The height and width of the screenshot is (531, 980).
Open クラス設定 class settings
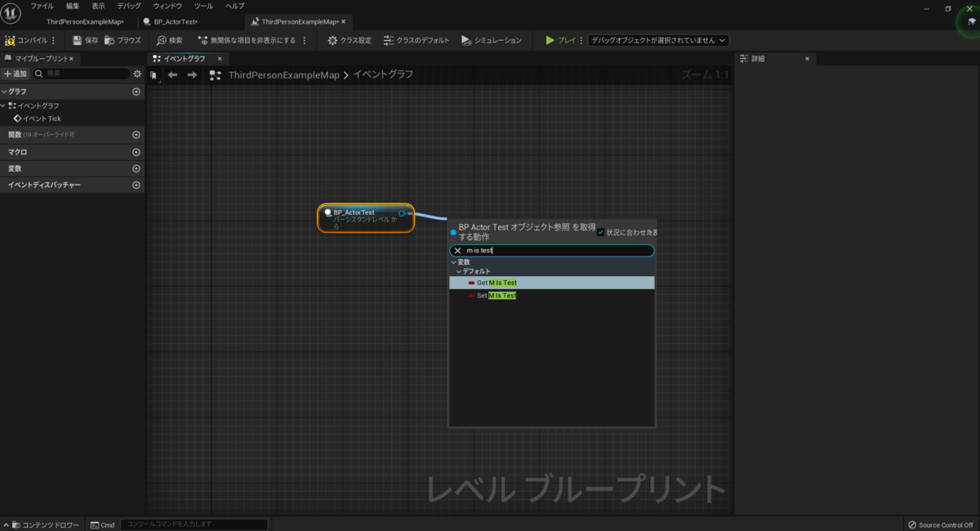coord(350,40)
